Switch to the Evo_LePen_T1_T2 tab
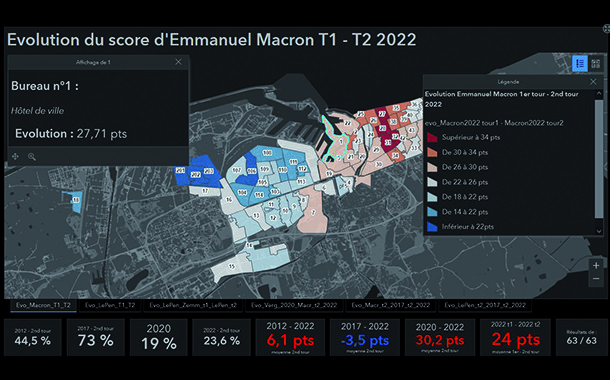Viewport: 610px width, 380px height. pos(110,305)
